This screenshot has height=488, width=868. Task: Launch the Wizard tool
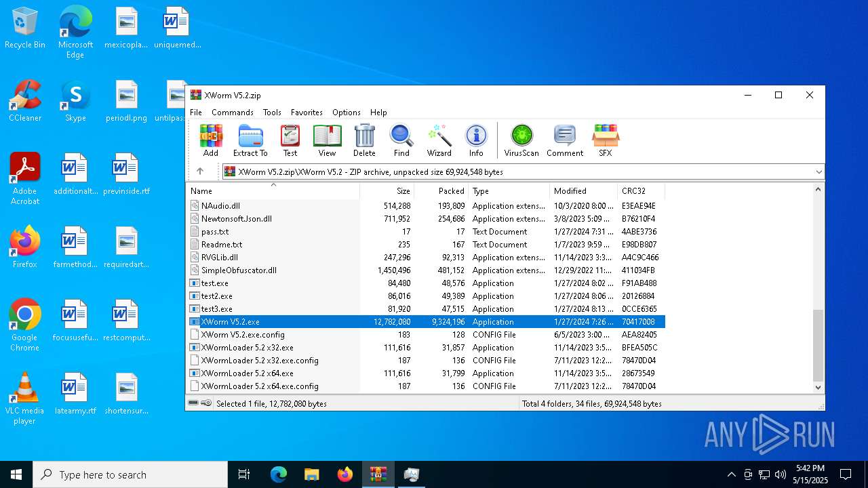coord(439,140)
